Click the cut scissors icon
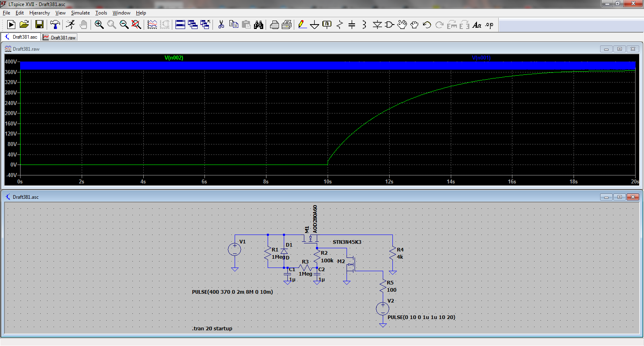This screenshot has height=346, width=644. 221,25
